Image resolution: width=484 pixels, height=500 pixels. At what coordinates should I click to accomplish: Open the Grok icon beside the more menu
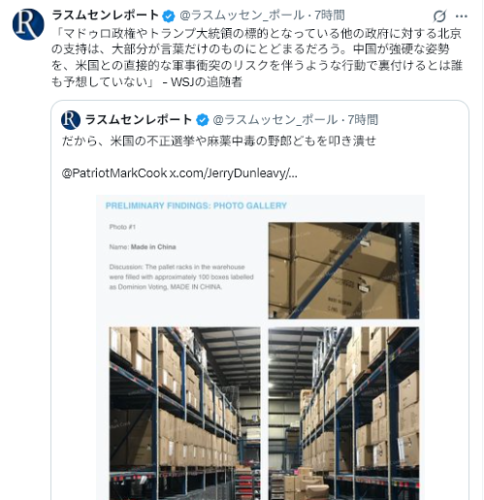(440, 16)
